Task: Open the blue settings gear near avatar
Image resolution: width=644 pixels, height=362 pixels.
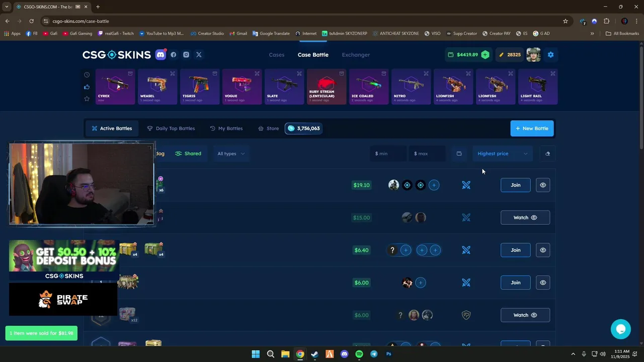Action: click(x=550, y=55)
